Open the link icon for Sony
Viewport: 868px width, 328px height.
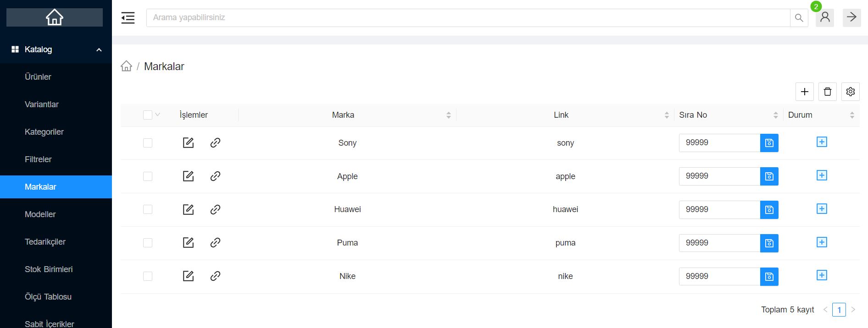[x=215, y=142]
